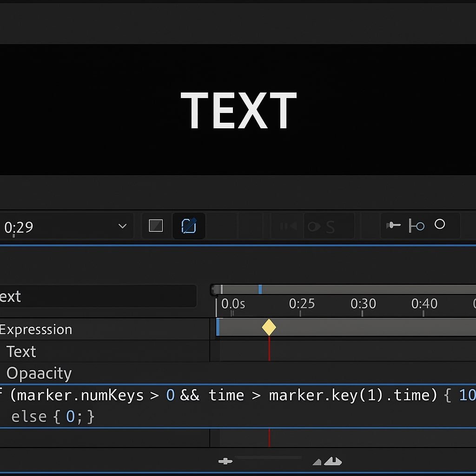Select the Expresssion layer row

pyautogui.click(x=36, y=330)
